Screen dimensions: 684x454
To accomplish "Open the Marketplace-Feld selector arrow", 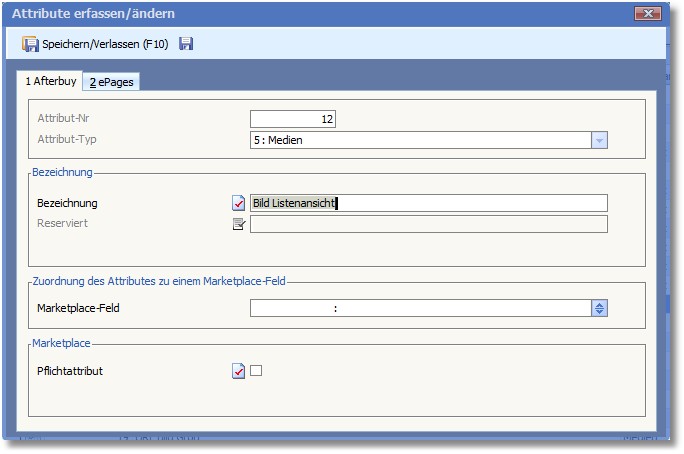I will pos(599,308).
